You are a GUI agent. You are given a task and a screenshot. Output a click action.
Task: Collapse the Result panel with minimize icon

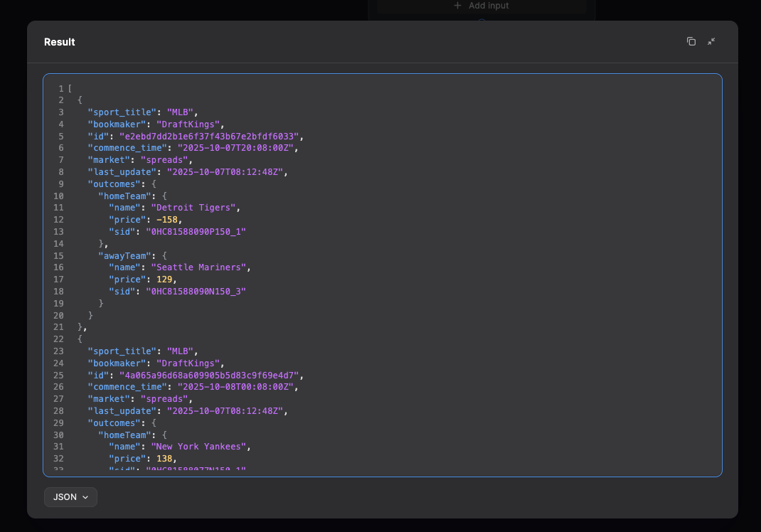click(711, 42)
